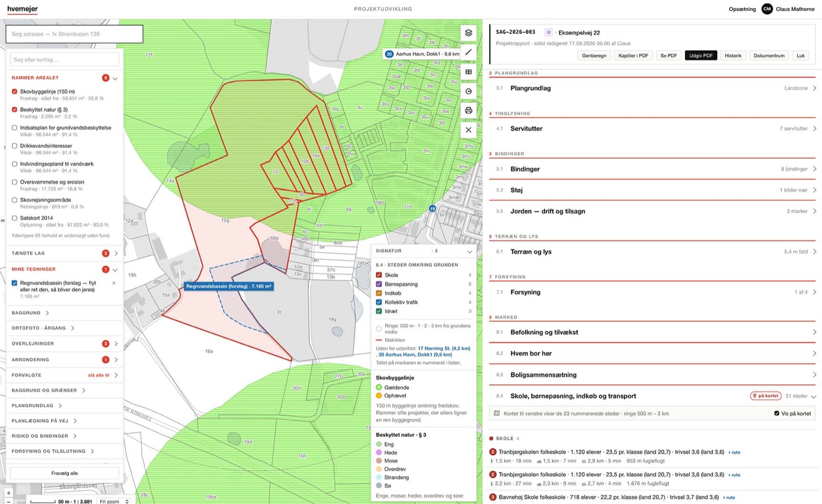This screenshot has width=822, height=504.
Task: Click the Udgiv PDF button
Action: [x=701, y=55]
